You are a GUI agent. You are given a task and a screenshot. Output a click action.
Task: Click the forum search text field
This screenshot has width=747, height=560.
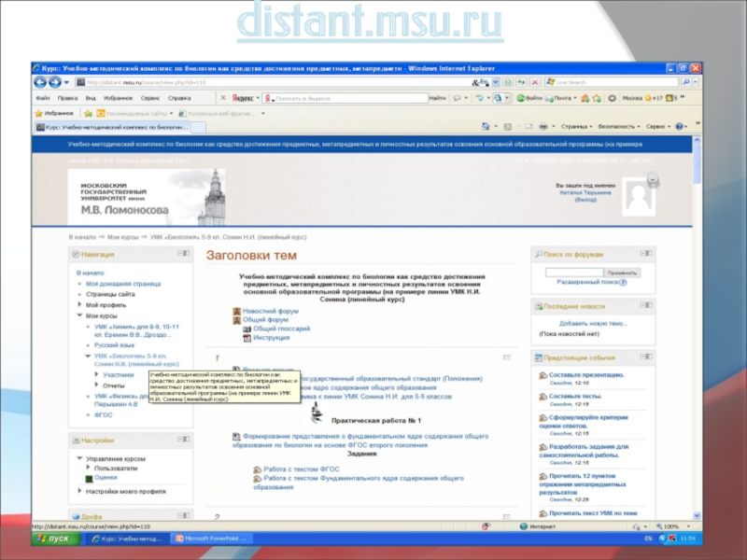(574, 273)
